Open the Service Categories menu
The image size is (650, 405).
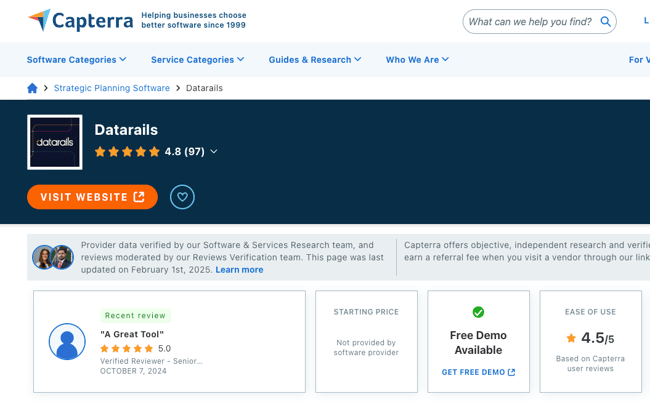tap(197, 60)
